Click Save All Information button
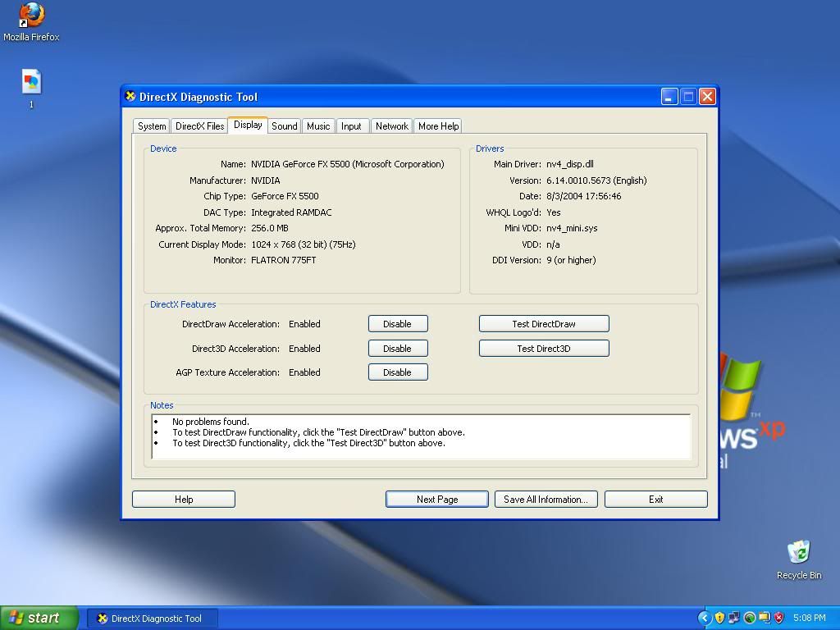The height and width of the screenshot is (630, 840). point(546,500)
